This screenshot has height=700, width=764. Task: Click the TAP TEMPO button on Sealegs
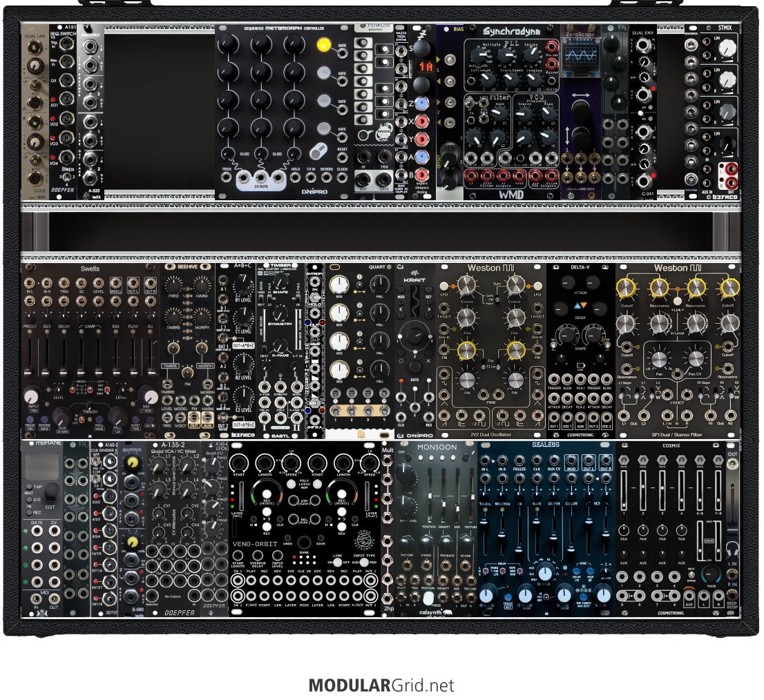[584, 597]
